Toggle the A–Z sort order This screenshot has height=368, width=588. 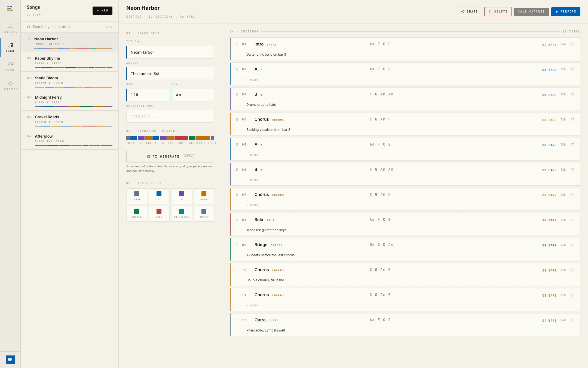(109, 27)
